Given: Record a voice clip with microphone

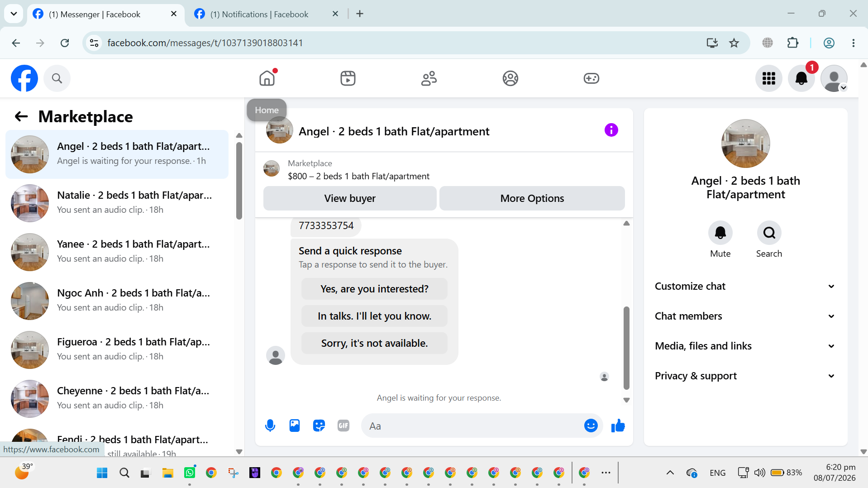Looking at the screenshot, I should [270, 426].
